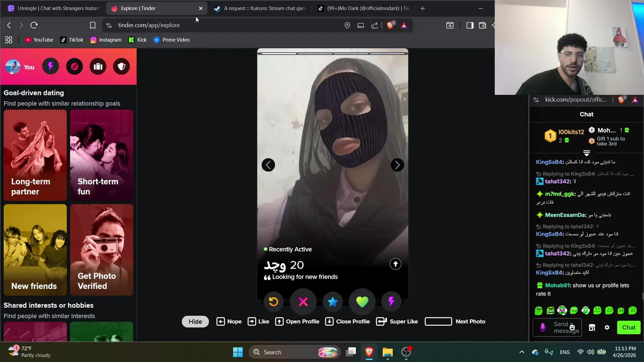The image size is (644, 362).
Task: Hide the keyboard shortcuts bar
Action: tap(195, 322)
